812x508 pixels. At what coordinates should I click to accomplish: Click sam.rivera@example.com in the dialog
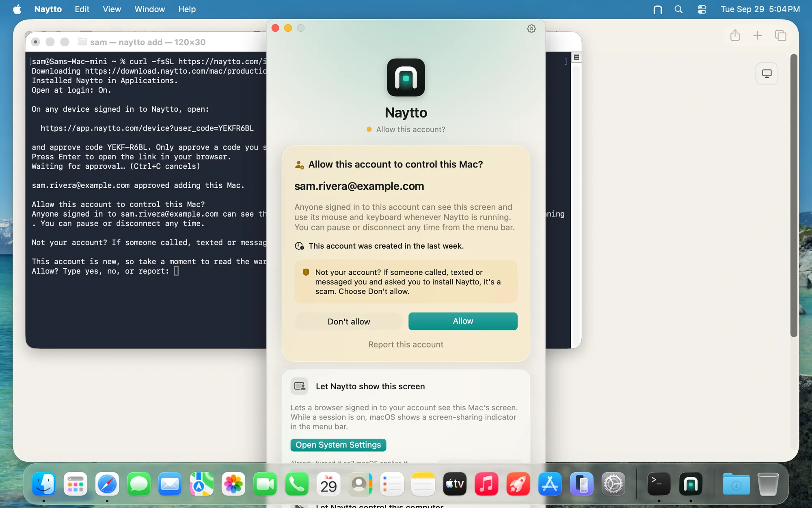359,186
